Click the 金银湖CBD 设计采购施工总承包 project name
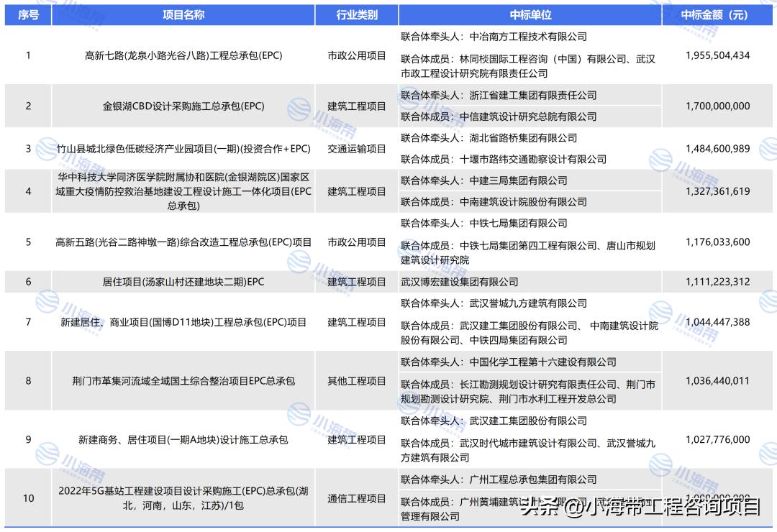 pos(183,106)
